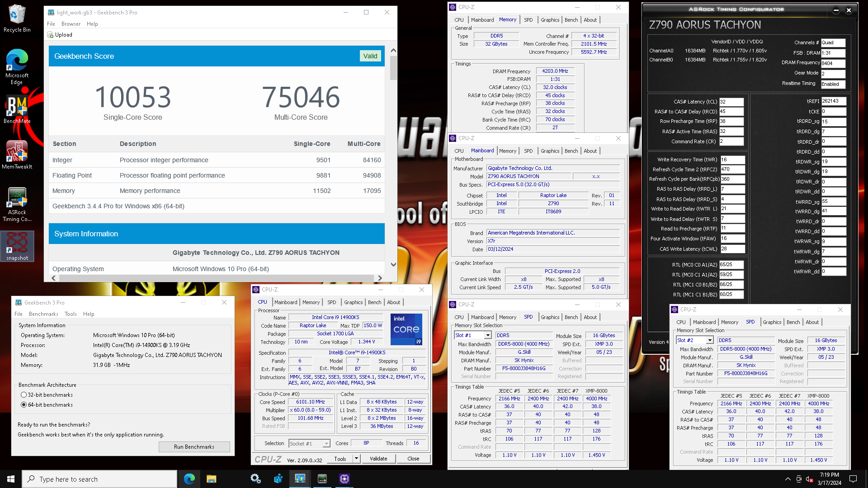This screenshot has height=488, width=868.
Task: Open the Browser menu in Geekbench result window
Action: 71,24
